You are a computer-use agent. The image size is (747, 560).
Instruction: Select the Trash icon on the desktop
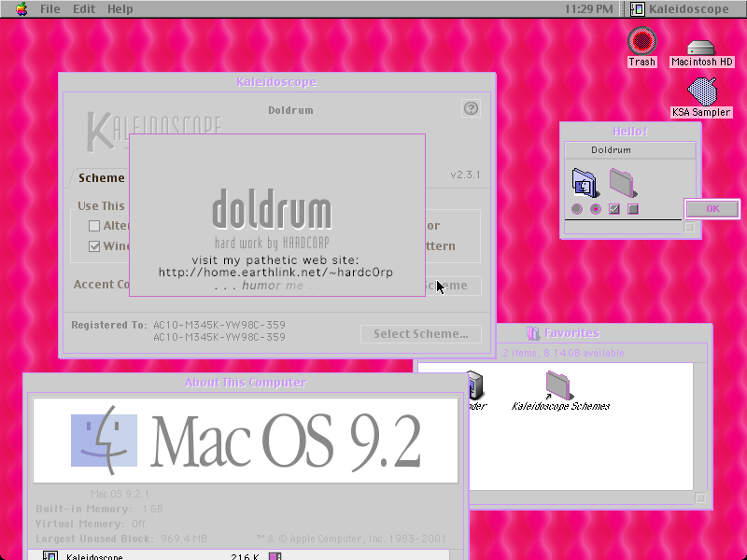pyautogui.click(x=641, y=47)
